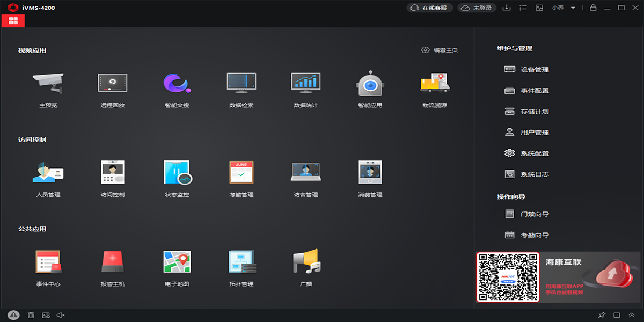Image resolution: width=644 pixels, height=322 pixels.
Task: Open 系统配置 system configuration
Action: (527, 153)
